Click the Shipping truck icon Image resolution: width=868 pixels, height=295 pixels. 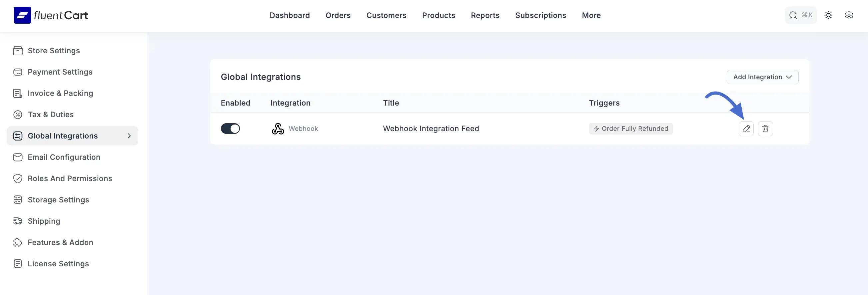[x=18, y=221]
